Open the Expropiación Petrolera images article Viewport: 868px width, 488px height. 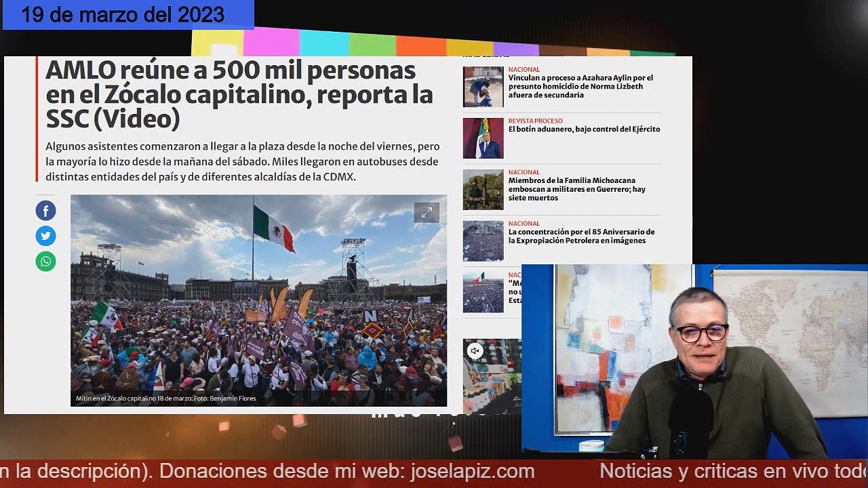pos(582,236)
